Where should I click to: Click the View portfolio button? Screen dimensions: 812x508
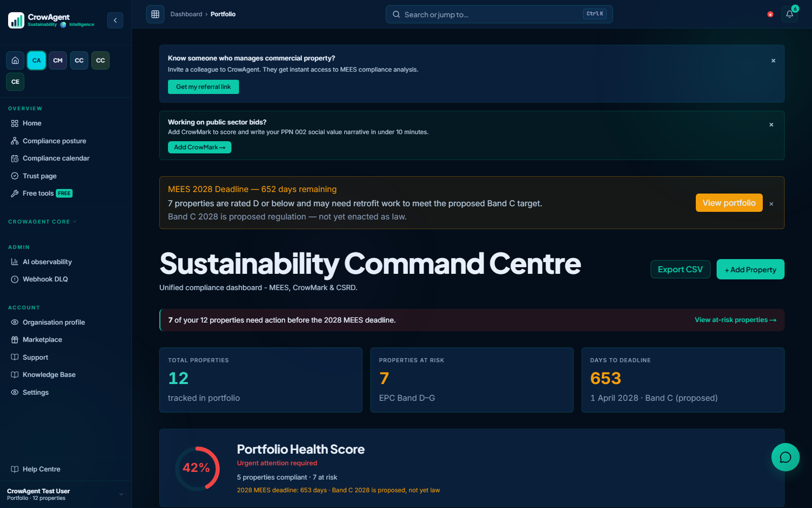point(729,203)
